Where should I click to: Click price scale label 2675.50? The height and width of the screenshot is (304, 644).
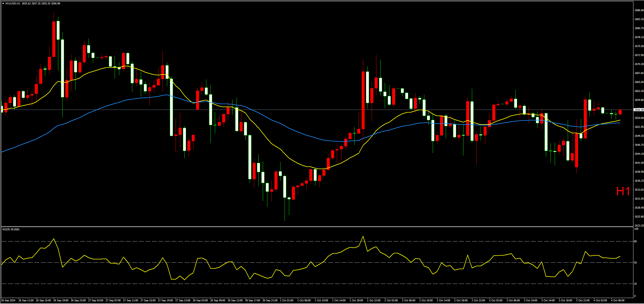point(639,46)
